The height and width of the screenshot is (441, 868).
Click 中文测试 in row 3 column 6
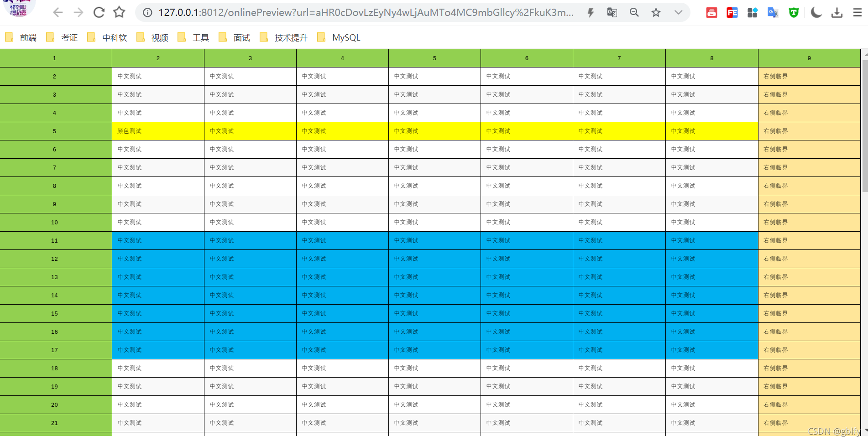[x=527, y=95]
